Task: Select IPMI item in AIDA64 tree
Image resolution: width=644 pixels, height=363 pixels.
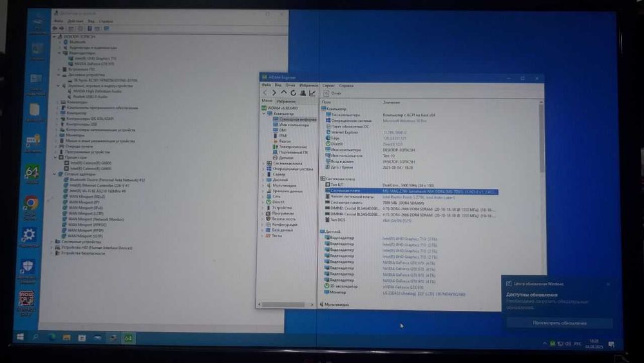Action: pos(280,135)
